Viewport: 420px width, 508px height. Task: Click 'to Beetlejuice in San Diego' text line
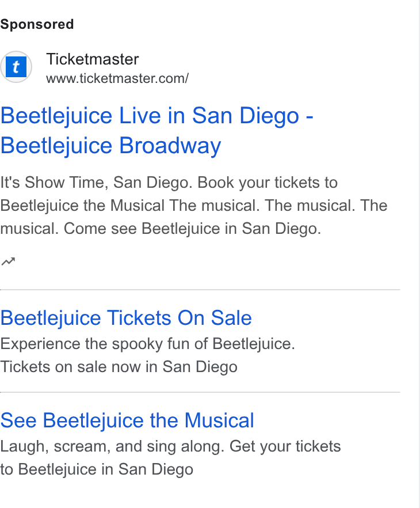tap(97, 469)
